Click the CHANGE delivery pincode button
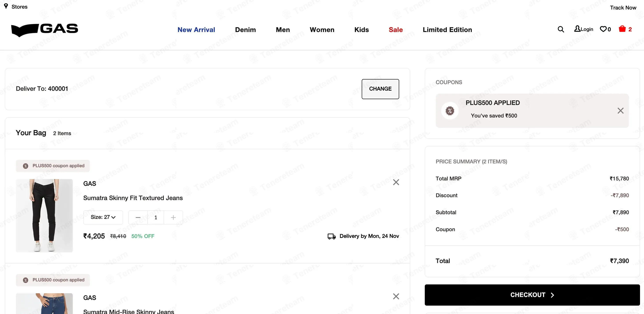644x314 pixels. point(380,89)
